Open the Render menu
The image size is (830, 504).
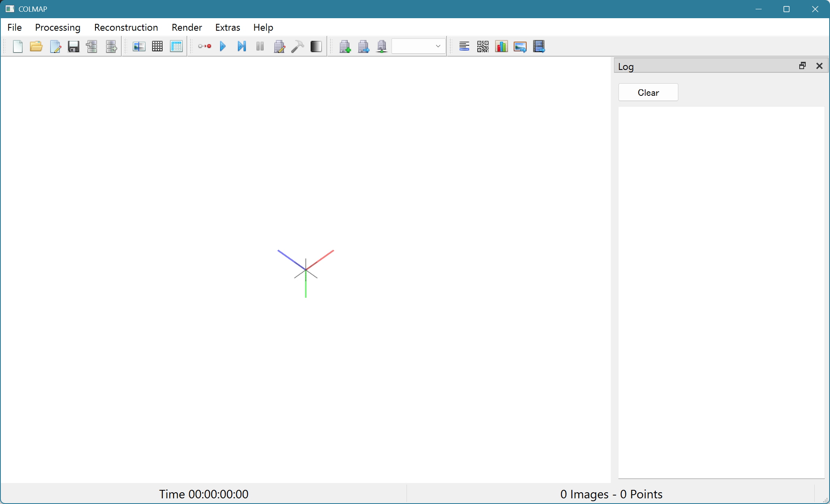click(186, 27)
